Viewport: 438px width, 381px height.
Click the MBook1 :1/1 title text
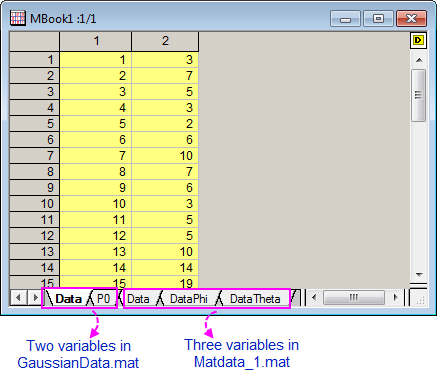63,19
